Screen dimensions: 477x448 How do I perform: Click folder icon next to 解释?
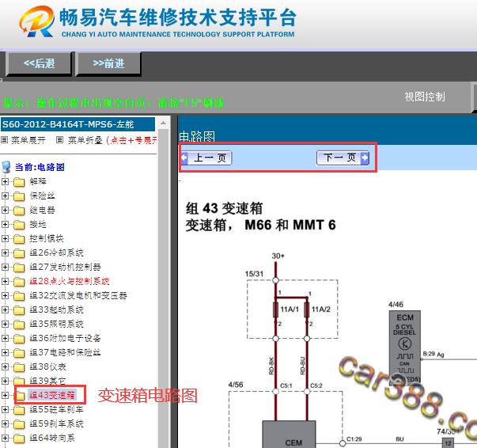click(x=19, y=182)
